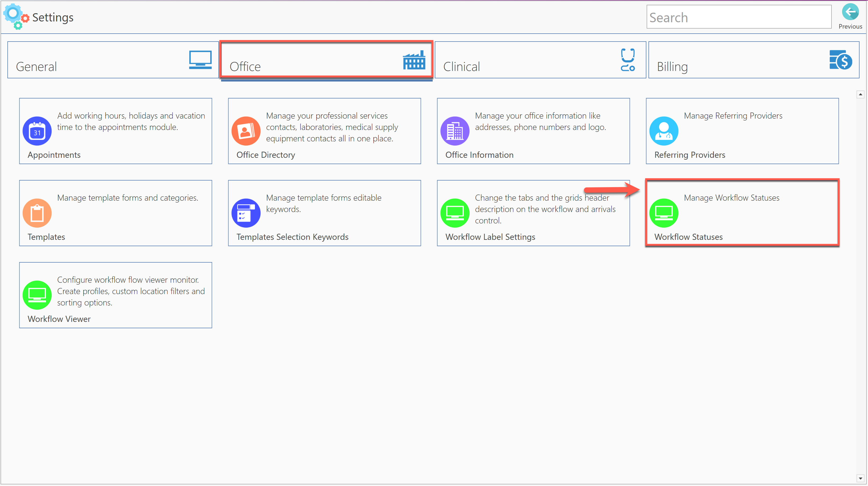Open Templates Selection Keywords checklist icon
Screen dimensions: 868x486
coord(246,213)
